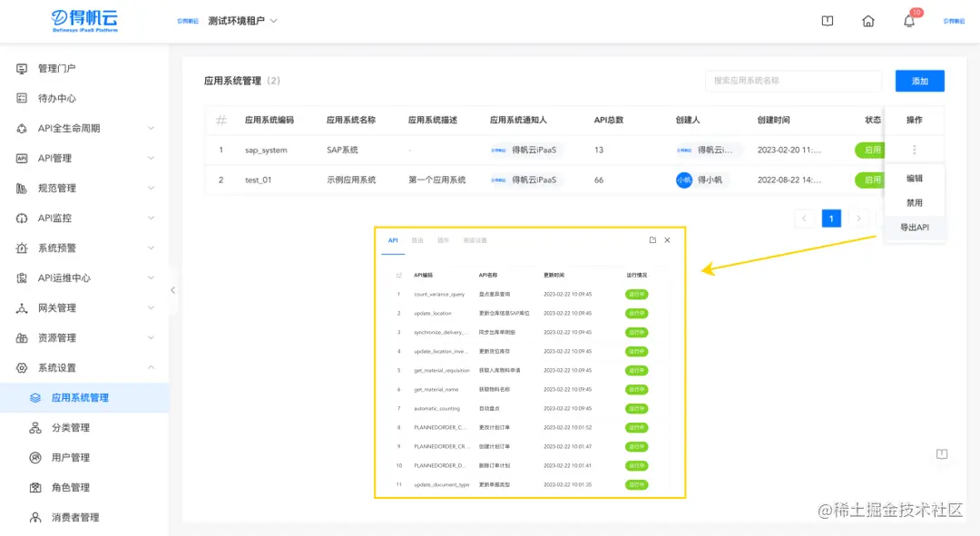Open notifications via the bell icon
980x536 pixels.
coord(908,20)
